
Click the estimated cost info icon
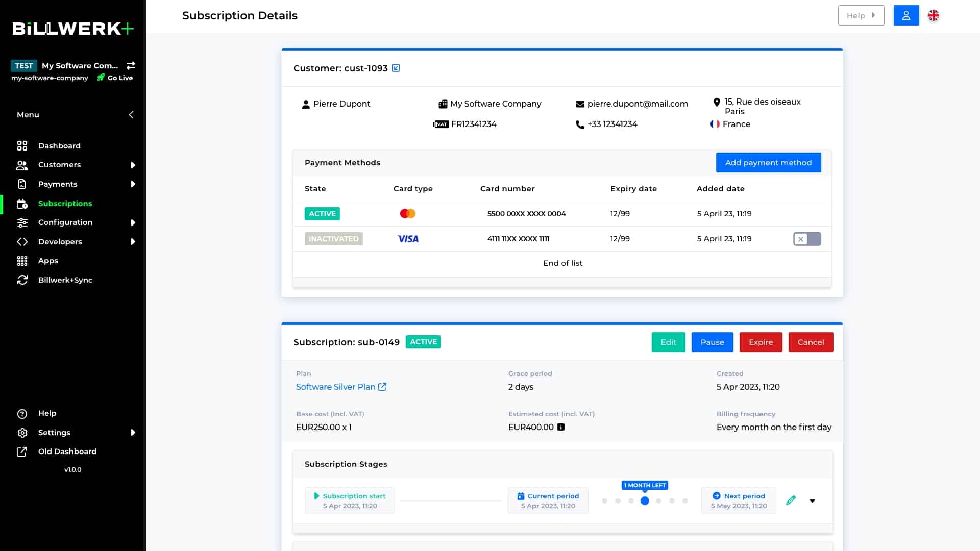point(560,428)
